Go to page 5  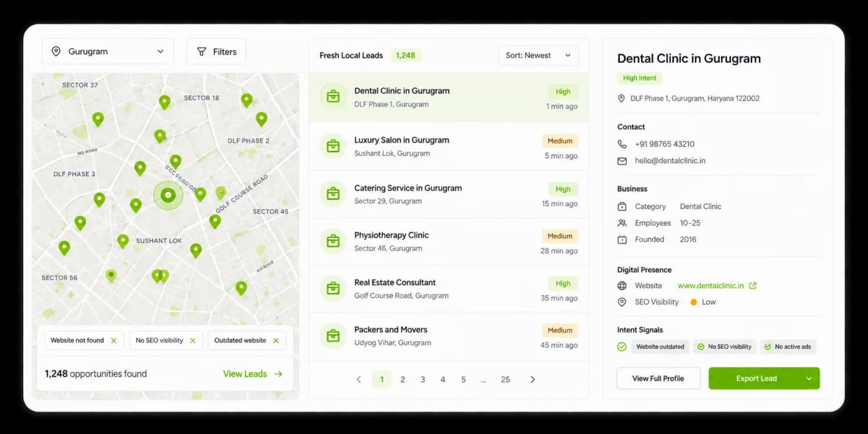point(463,379)
